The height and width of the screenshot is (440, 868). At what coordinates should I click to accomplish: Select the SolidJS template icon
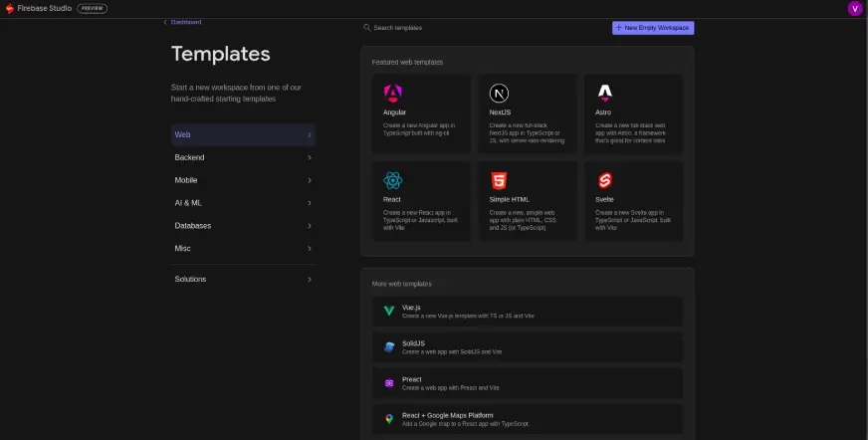tap(389, 347)
